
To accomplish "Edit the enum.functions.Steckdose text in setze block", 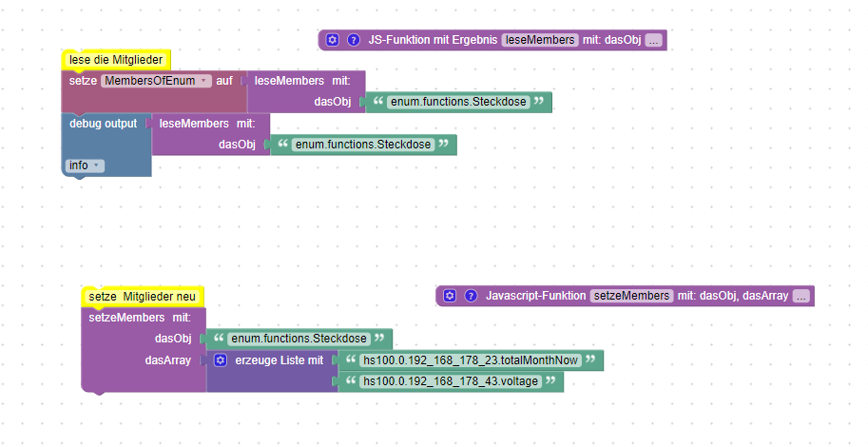I will tap(458, 102).
